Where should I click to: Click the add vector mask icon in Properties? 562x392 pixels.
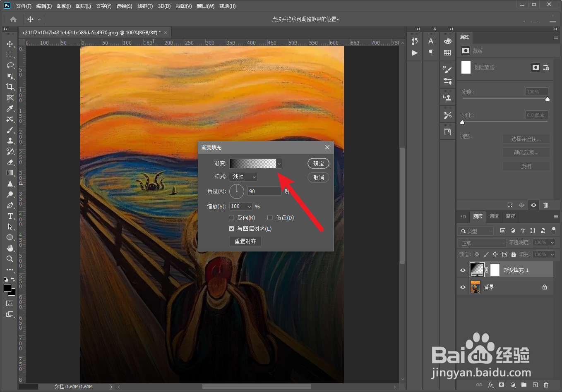[x=546, y=67]
